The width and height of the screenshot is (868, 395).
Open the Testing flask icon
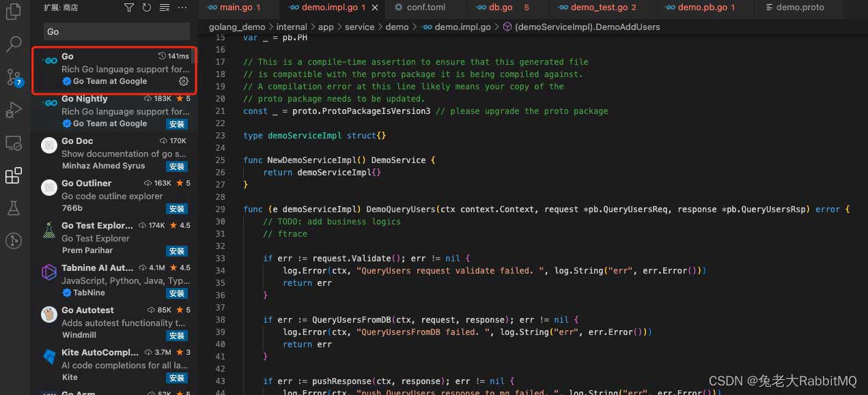14,208
